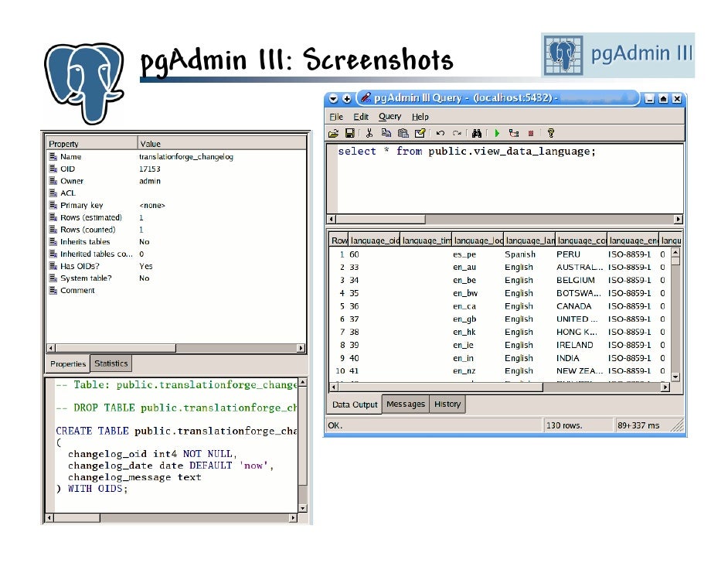Click the language_lan column header
Image resolution: width=728 pixels, height=563 pixels.
click(529, 241)
